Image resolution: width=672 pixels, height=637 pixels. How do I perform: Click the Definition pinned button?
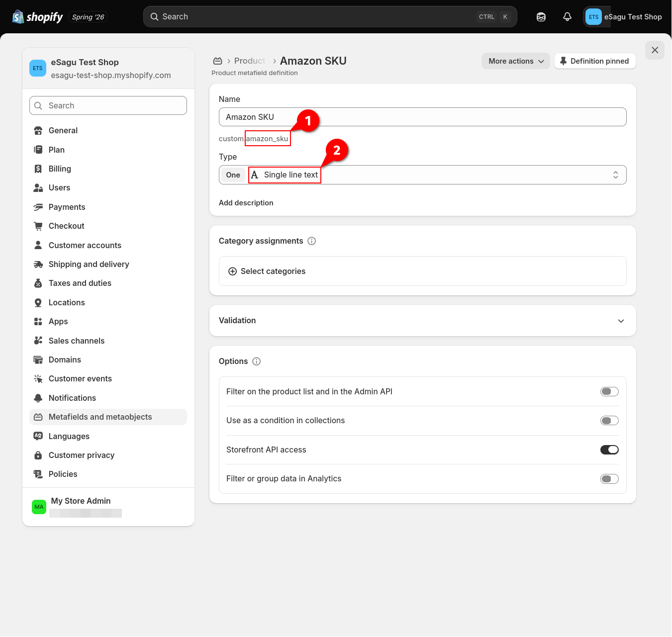595,61
